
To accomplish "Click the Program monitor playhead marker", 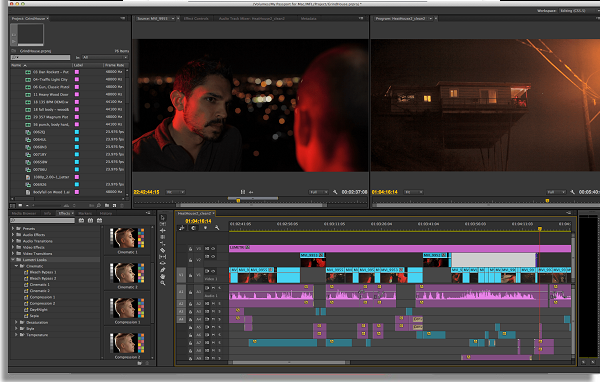I will coord(547,201).
